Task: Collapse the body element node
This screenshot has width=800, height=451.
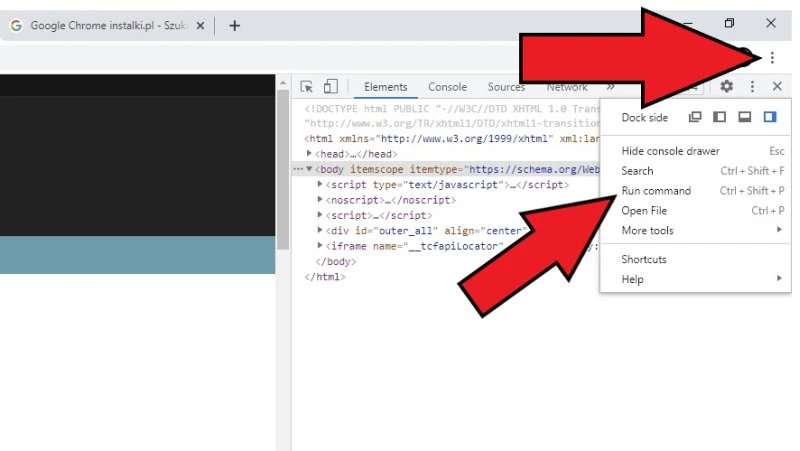Action: click(x=309, y=169)
